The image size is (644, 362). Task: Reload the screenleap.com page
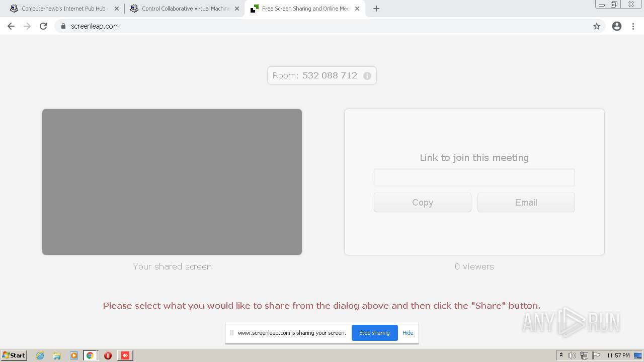tap(43, 26)
